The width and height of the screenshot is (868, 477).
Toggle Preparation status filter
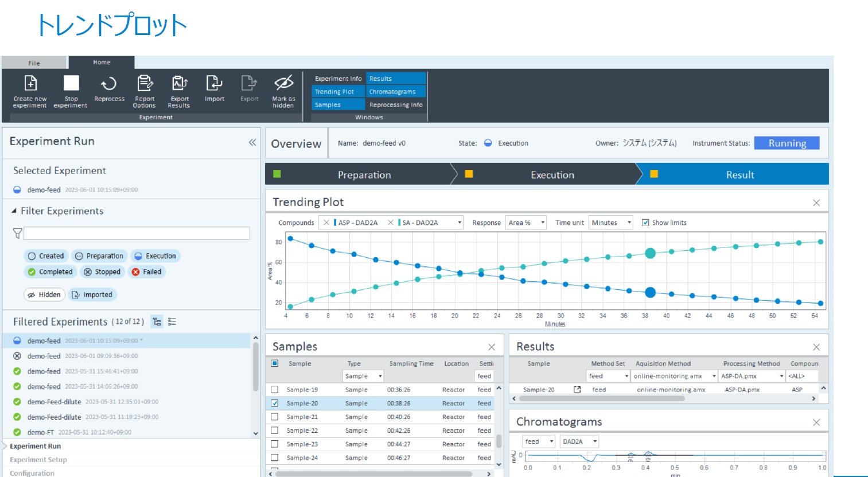(x=99, y=256)
